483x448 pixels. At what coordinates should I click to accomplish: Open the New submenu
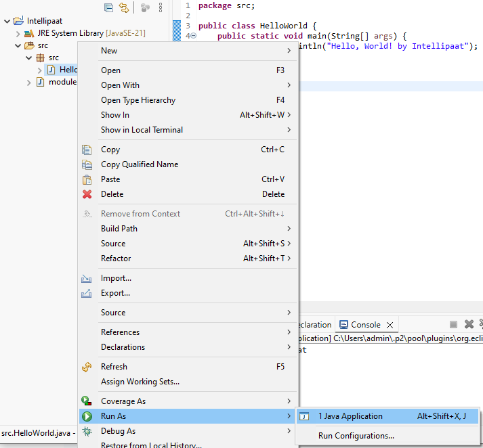[x=188, y=51]
